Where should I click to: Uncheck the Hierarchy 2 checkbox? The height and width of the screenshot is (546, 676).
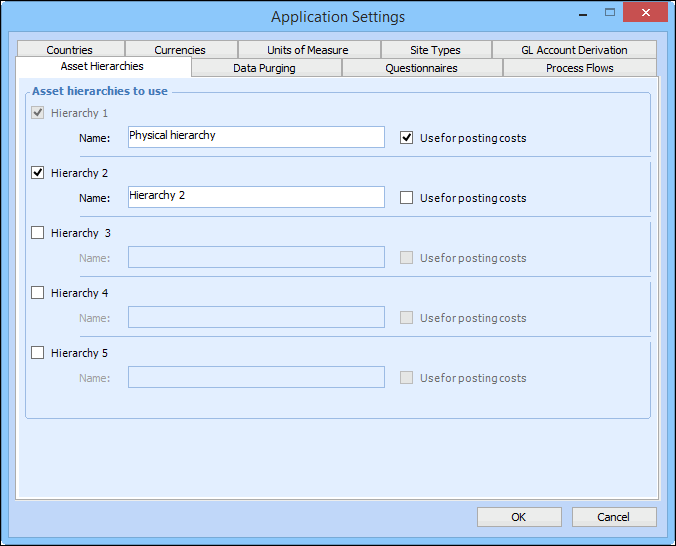pos(38,173)
